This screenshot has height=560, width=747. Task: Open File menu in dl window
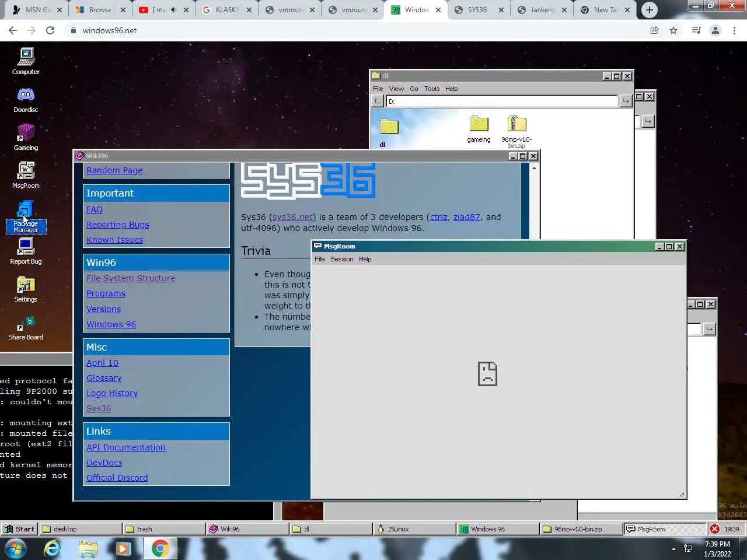(x=378, y=89)
